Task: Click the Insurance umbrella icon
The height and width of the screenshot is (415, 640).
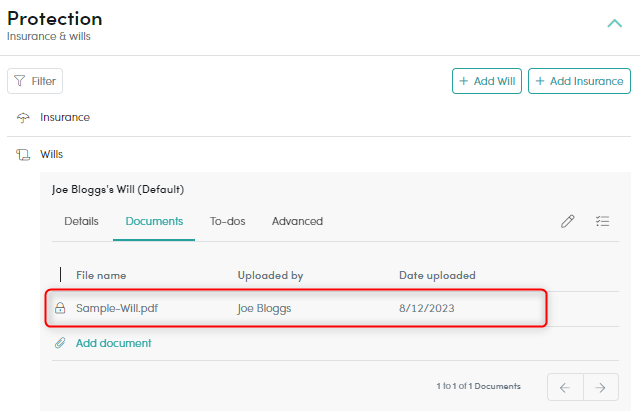Action: [x=23, y=118]
